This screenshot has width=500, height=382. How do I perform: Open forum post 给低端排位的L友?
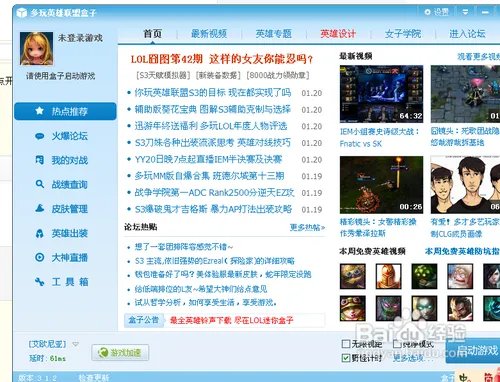click(x=201, y=289)
